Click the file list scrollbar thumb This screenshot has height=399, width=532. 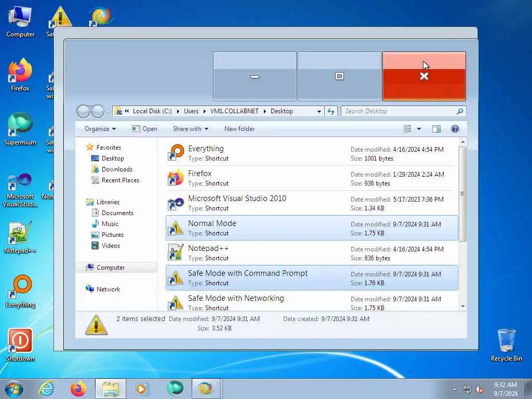(x=462, y=194)
